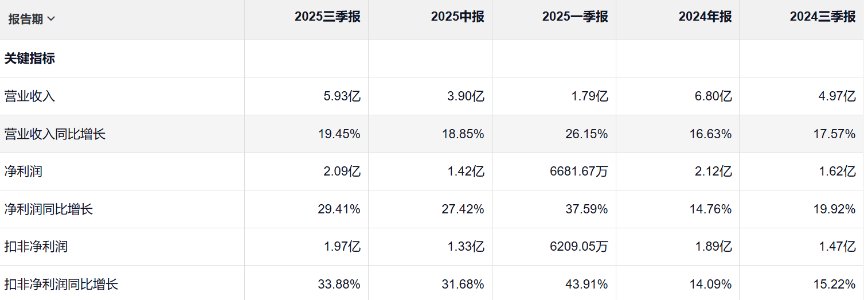
Task: Click the 关键指标 section label
Action: (x=30, y=59)
